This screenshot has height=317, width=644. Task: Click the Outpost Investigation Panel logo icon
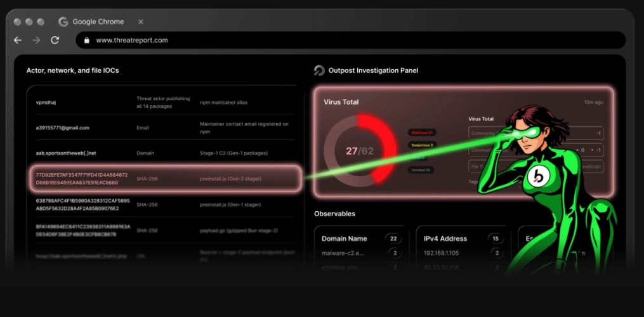coord(319,70)
